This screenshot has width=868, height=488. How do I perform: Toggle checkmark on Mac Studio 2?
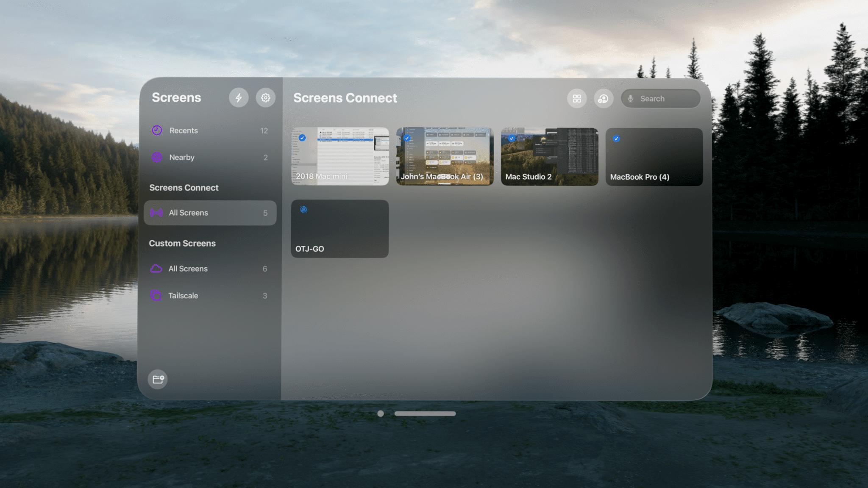coord(512,138)
